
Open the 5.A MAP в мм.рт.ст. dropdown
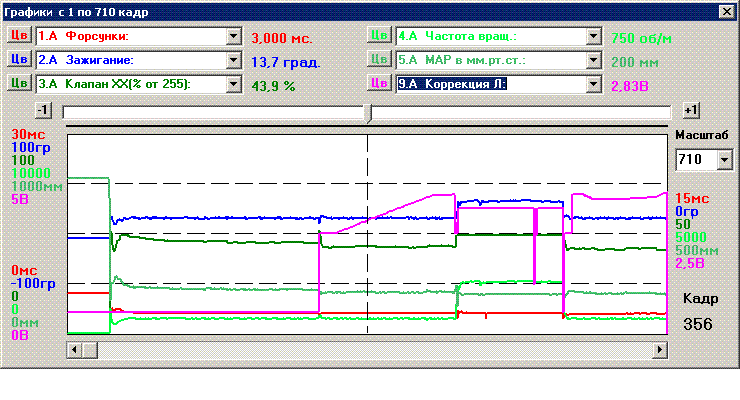point(594,60)
